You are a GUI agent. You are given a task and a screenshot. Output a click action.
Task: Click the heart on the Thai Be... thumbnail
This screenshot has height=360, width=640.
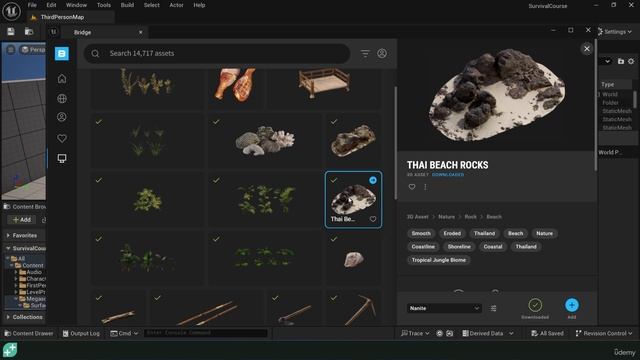coord(373,219)
